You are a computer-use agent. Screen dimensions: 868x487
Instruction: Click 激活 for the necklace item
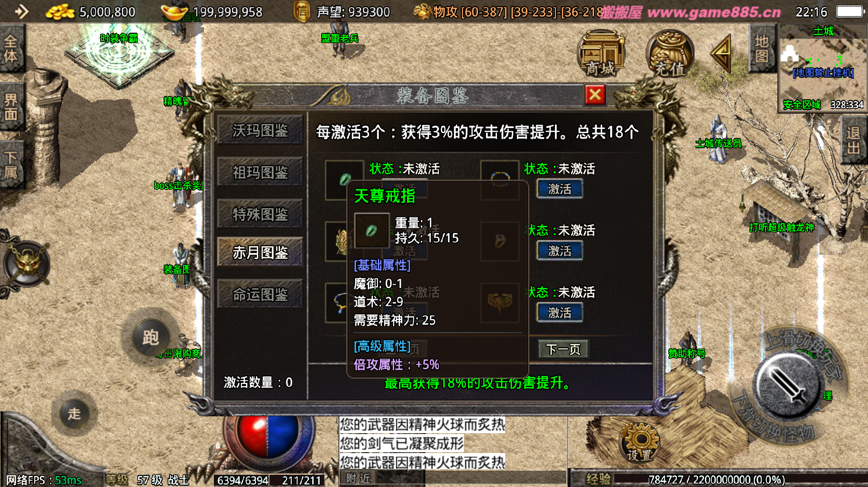559,189
